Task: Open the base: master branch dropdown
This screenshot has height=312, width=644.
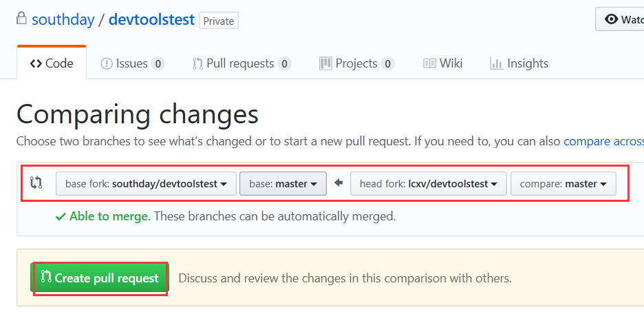Action: coord(283,183)
